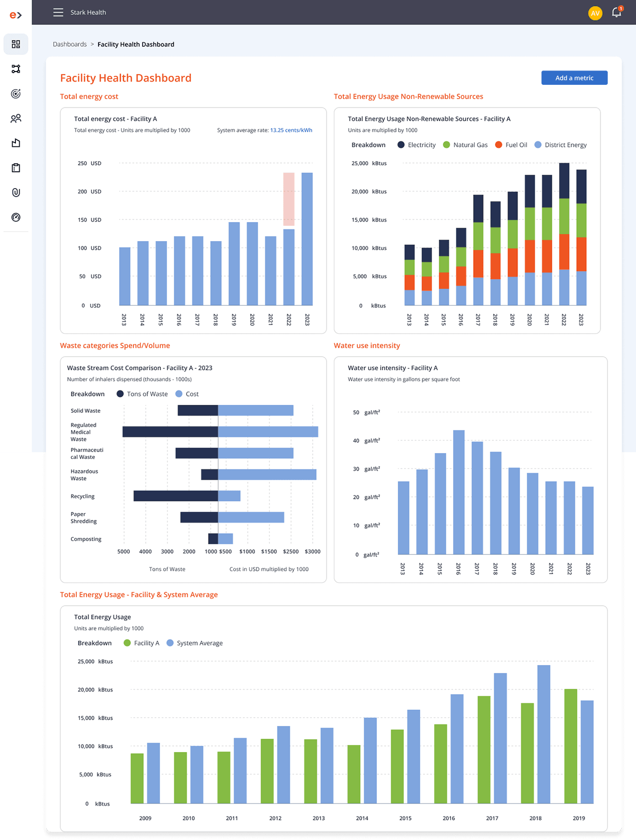Viewport: 636px width, 840px height.
Task: Click the 13.25 cents/kWh rate link
Action: [291, 130]
